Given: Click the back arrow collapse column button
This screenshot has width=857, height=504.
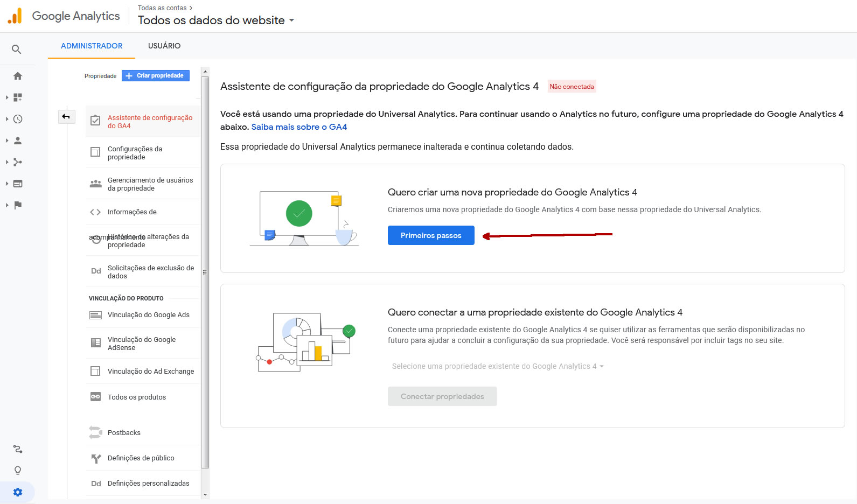Looking at the screenshot, I should coord(66,116).
